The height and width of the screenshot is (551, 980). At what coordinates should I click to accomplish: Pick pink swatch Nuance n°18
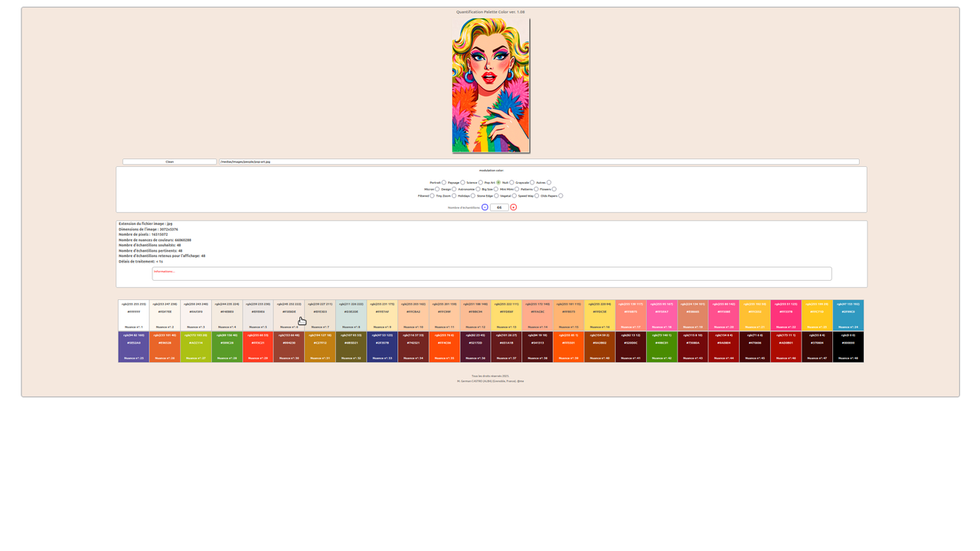click(x=661, y=315)
